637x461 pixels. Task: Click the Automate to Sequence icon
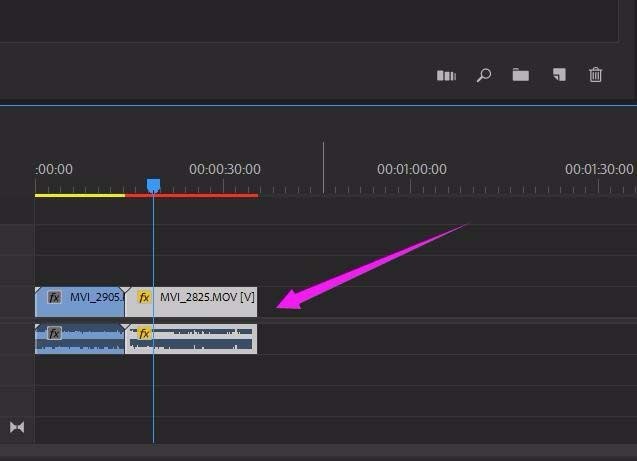coord(446,76)
